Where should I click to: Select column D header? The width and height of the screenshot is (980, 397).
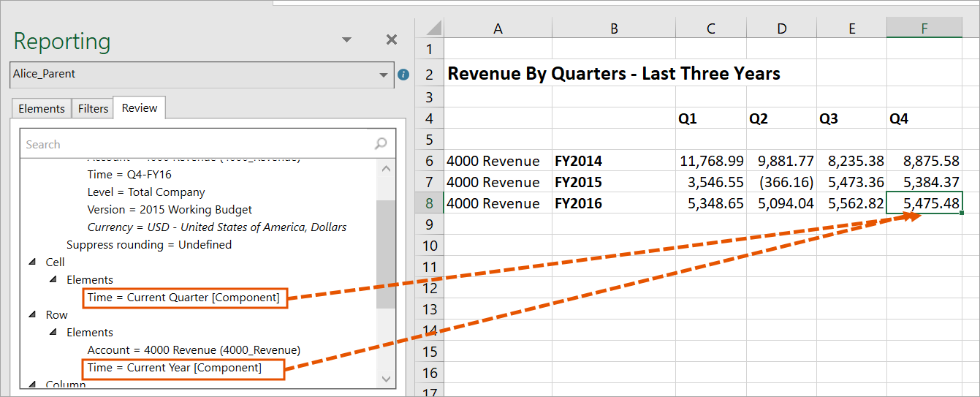tap(781, 29)
